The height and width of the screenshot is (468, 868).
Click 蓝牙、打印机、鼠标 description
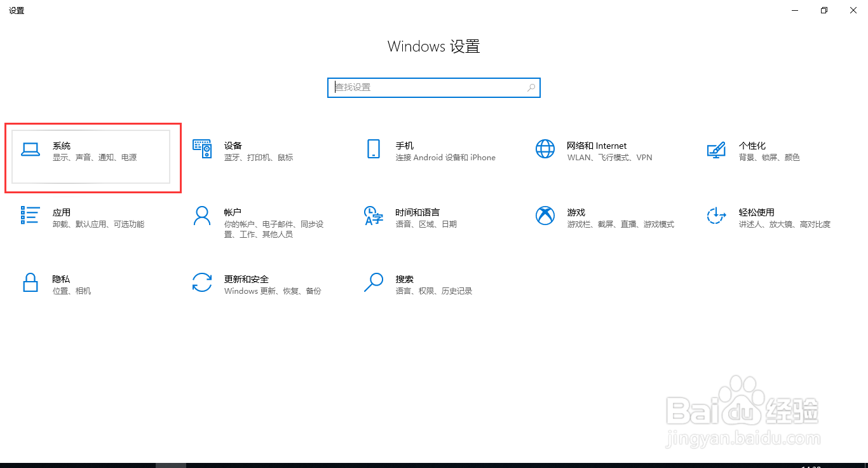[259, 158]
